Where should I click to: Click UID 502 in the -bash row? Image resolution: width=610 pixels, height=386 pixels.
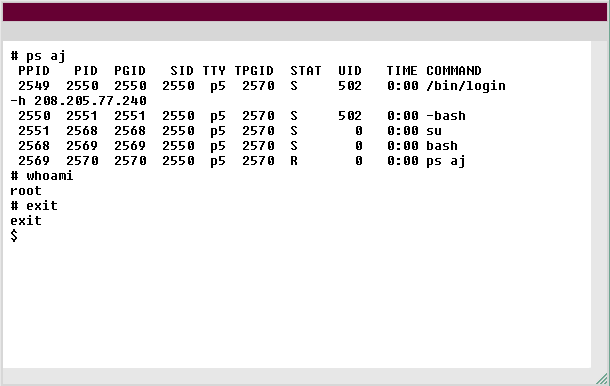[350, 116]
